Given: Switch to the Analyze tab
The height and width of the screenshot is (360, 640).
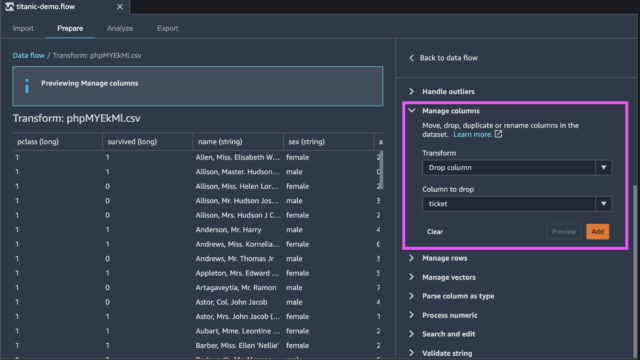Looking at the screenshot, I should (x=120, y=28).
